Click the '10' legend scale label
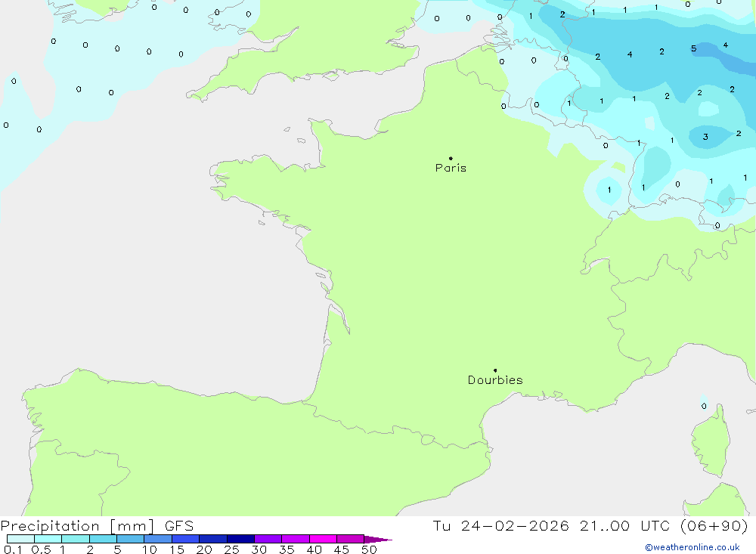This screenshot has height=554, width=756. (150, 549)
